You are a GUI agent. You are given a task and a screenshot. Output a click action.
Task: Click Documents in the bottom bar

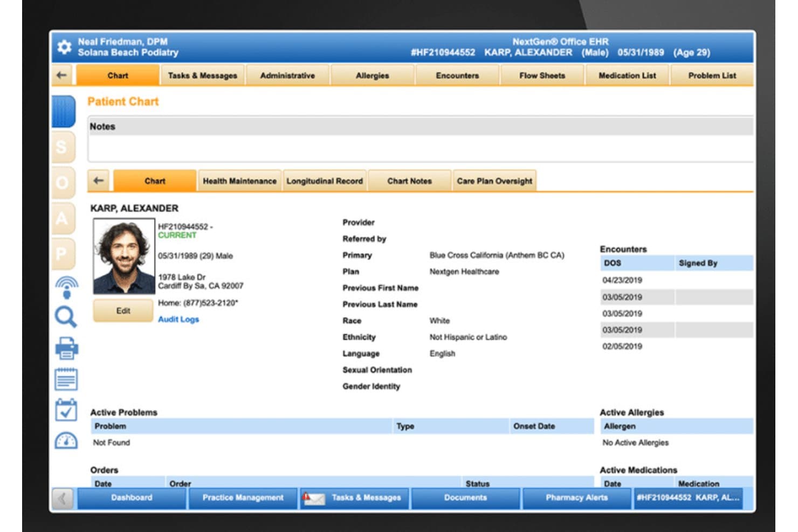point(465,498)
